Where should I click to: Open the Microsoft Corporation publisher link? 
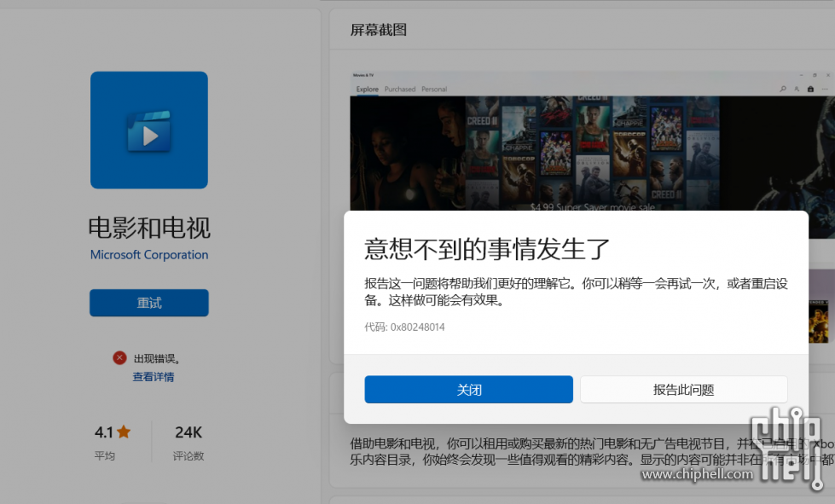149,255
